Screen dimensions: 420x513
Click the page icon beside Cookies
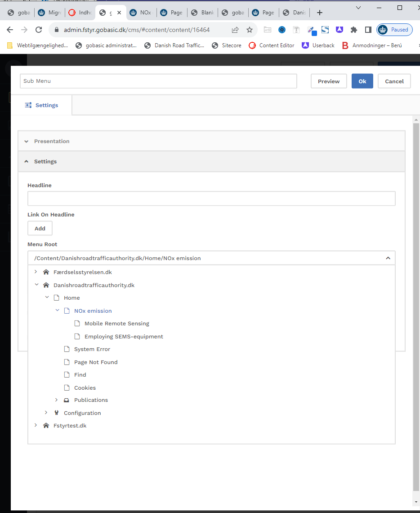(x=67, y=387)
